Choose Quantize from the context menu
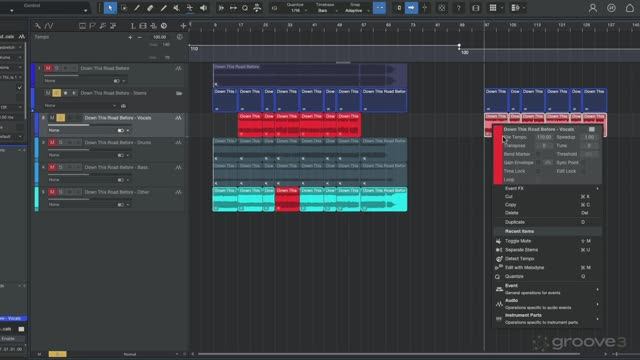640x360 pixels. coord(547,276)
